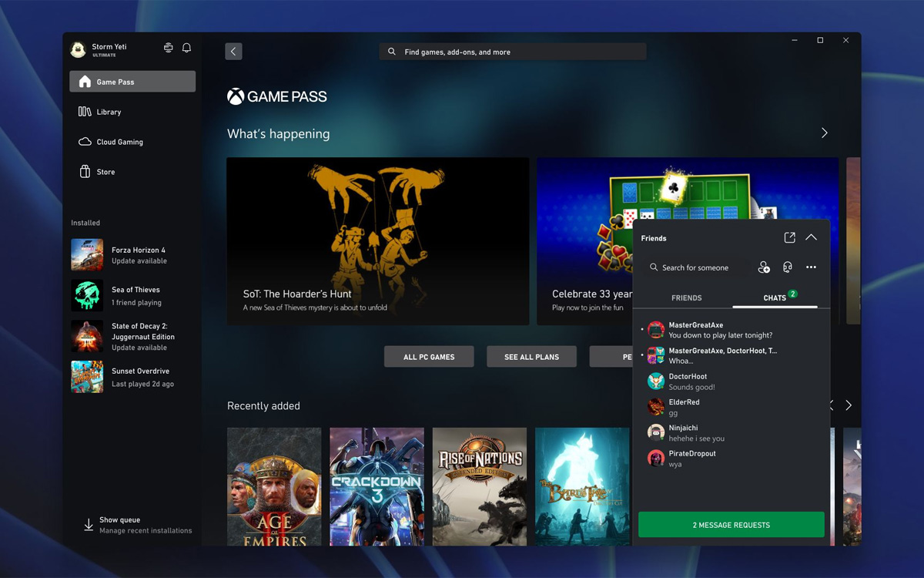Image resolution: width=924 pixels, height=578 pixels.
Task: Click the headset party icon
Action: pos(788,267)
